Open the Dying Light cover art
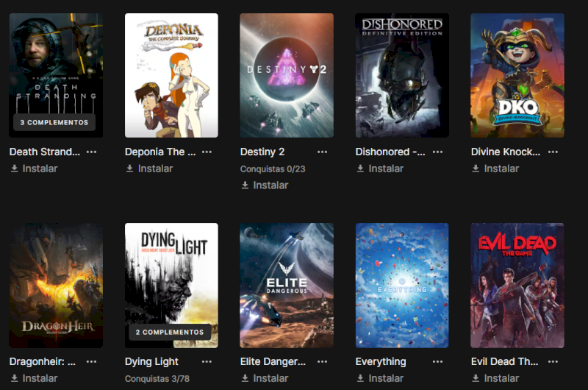Image resolution: width=588 pixels, height=390 pixels. (171, 286)
